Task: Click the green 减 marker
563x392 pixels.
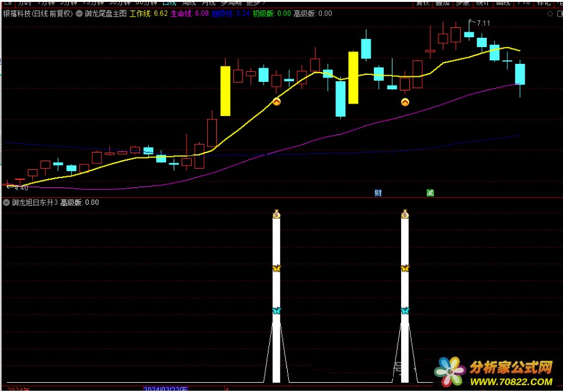Action: (430, 193)
